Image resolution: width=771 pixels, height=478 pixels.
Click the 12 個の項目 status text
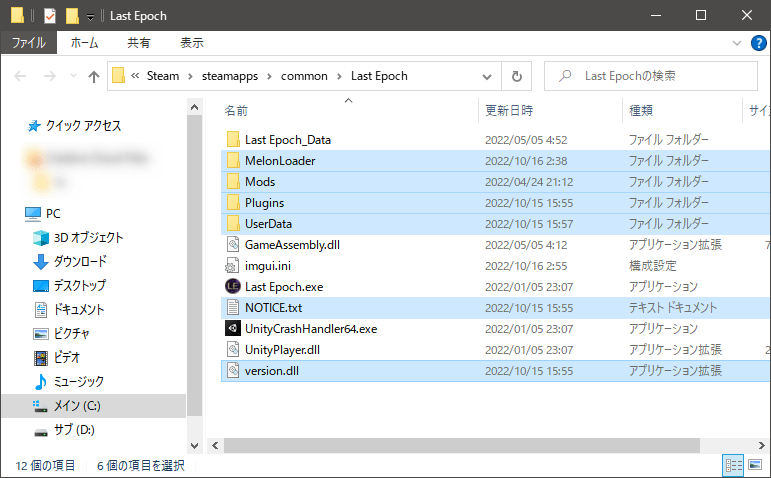[x=45, y=466]
